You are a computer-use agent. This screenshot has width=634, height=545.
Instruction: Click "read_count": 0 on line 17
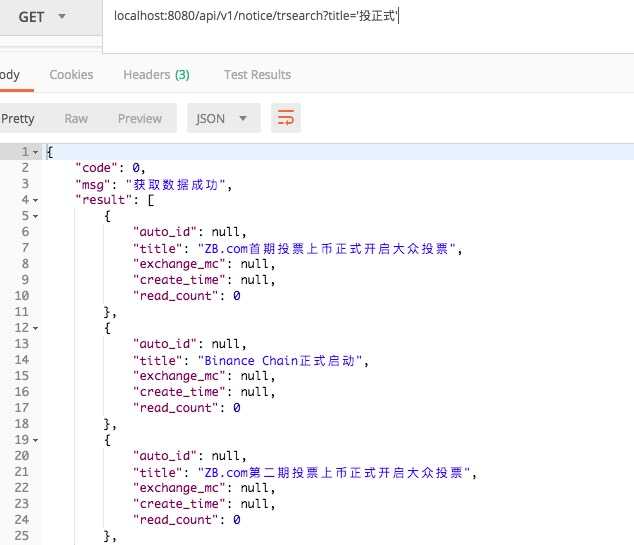187,408
